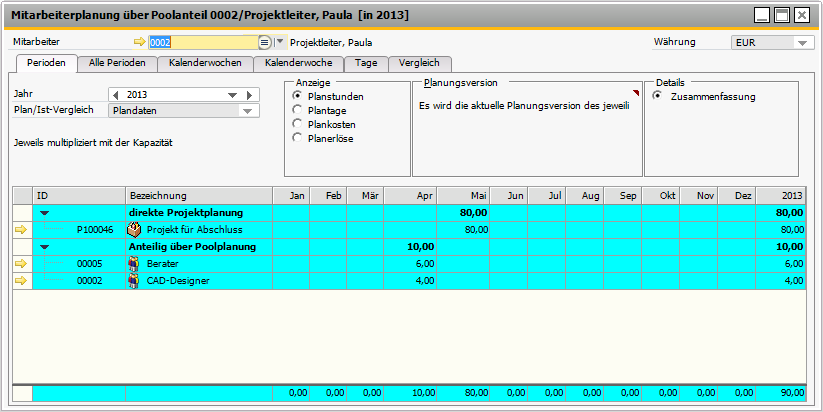Click the link arrow for CAD-Designer row
This screenshot has height=412, width=823.
pos(21,281)
